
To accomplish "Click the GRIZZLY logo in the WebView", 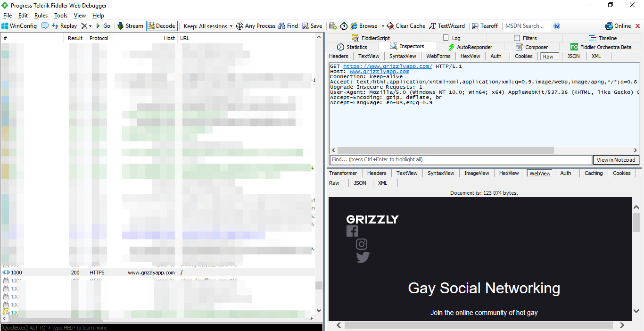I will (x=372, y=219).
